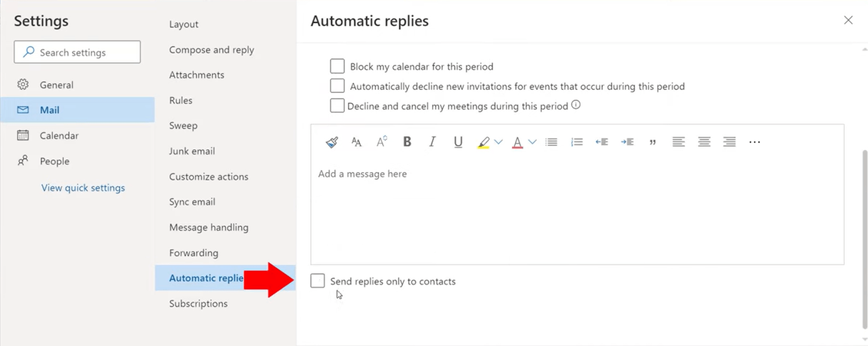Image resolution: width=868 pixels, height=346 pixels.
Task: Apply italic formatting
Action: click(432, 142)
